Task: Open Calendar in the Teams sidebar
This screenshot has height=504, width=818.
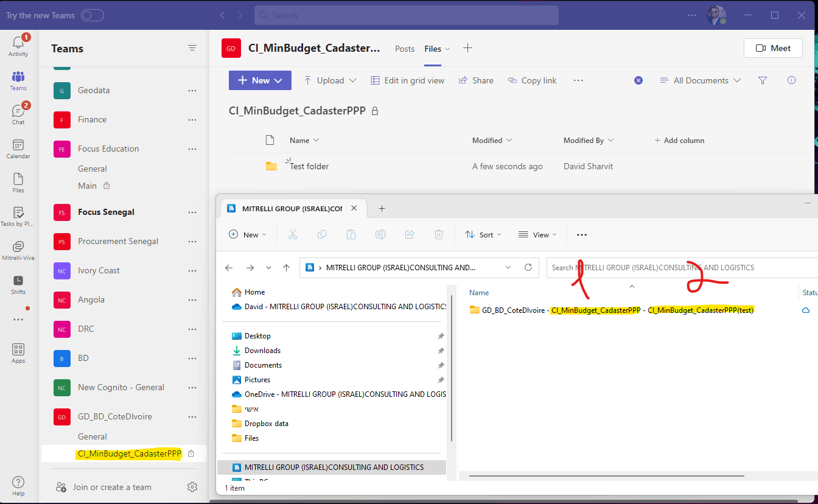Action: tap(18, 148)
